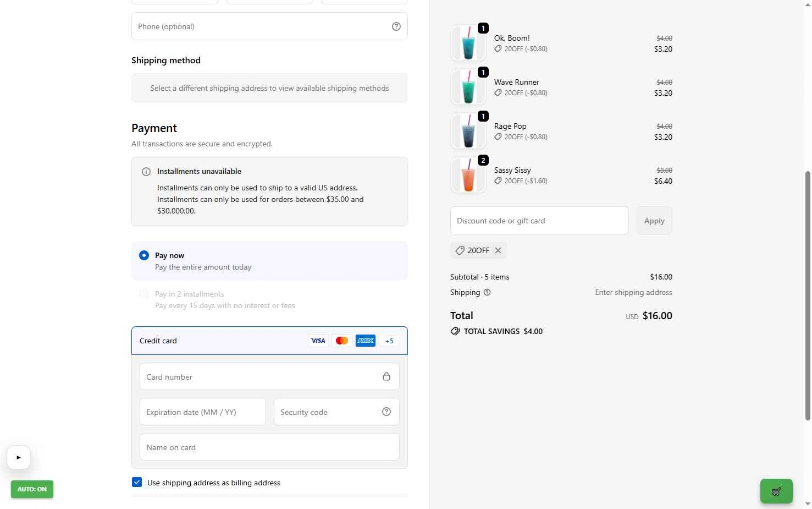
Task: Click the security code help icon
Action: (x=386, y=412)
